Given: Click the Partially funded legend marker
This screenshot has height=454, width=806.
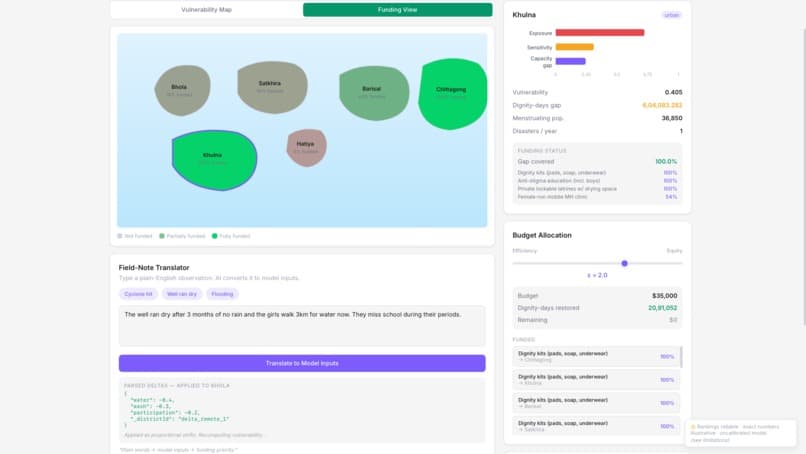Looking at the screenshot, I should (x=162, y=236).
